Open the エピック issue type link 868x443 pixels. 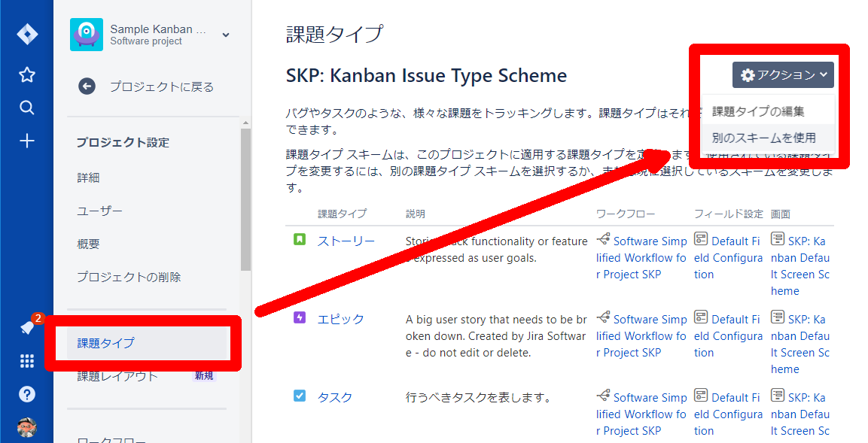(x=340, y=319)
